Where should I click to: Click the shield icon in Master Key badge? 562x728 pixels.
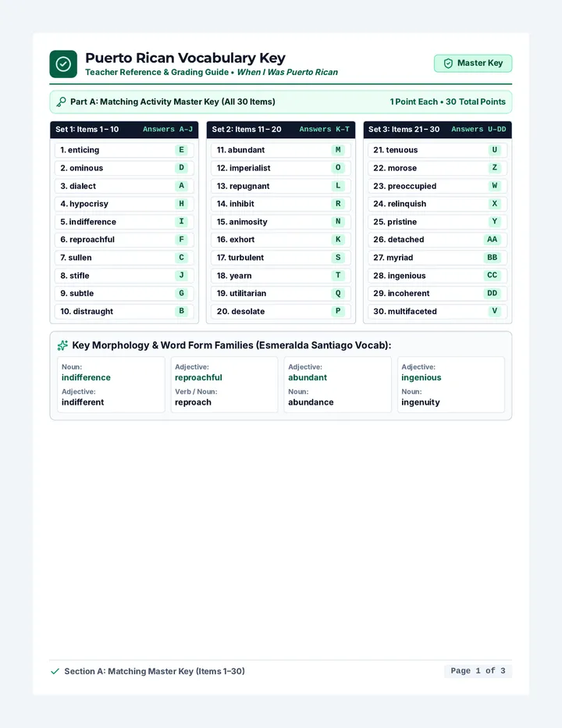448,63
